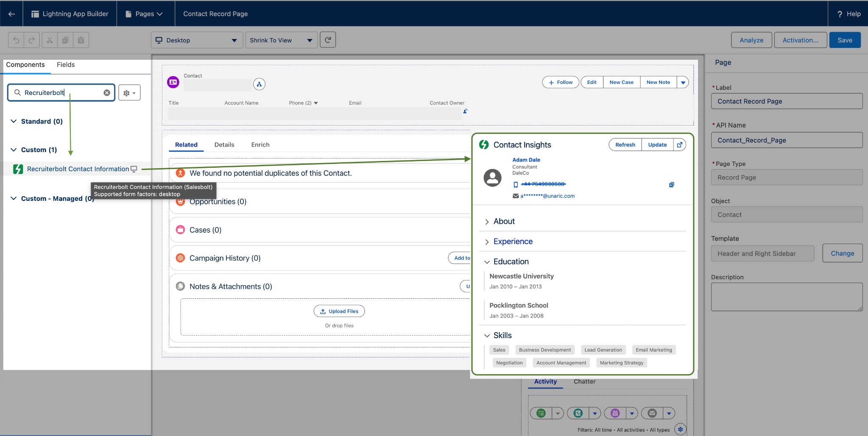Image resolution: width=868 pixels, height=436 pixels.
Task: Click the Description text area
Action: click(x=787, y=297)
